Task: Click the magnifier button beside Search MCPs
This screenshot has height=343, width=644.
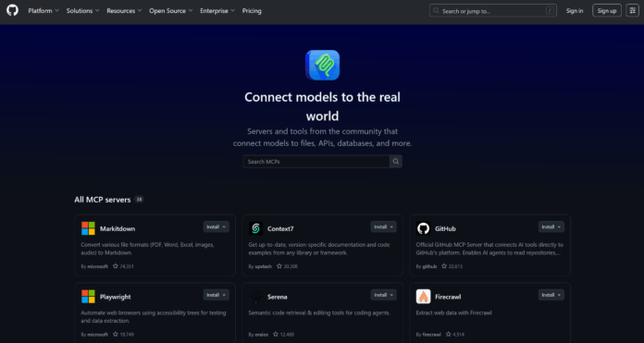Action: pyautogui.click(x=395, y=161)
